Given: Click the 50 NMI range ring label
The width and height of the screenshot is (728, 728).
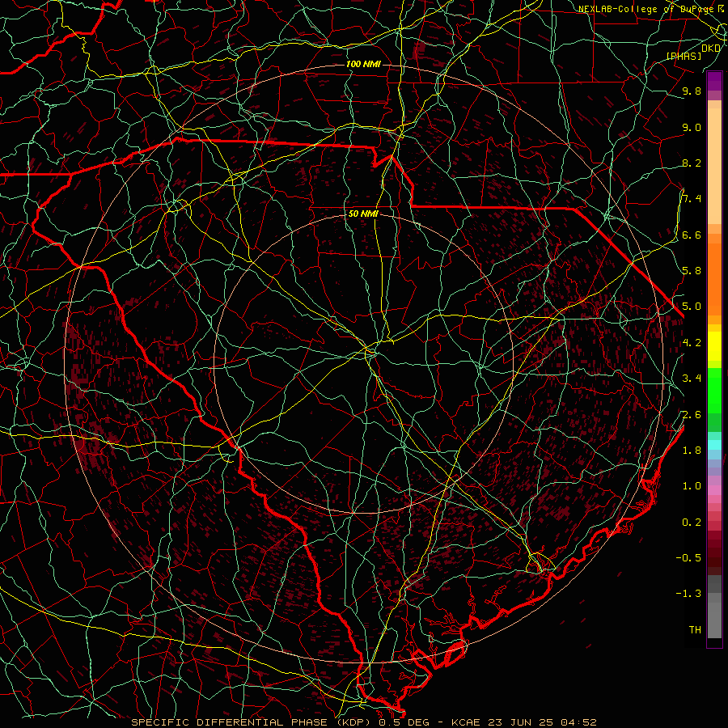Looking at the screenshot, I should click(x=363, y=214).
